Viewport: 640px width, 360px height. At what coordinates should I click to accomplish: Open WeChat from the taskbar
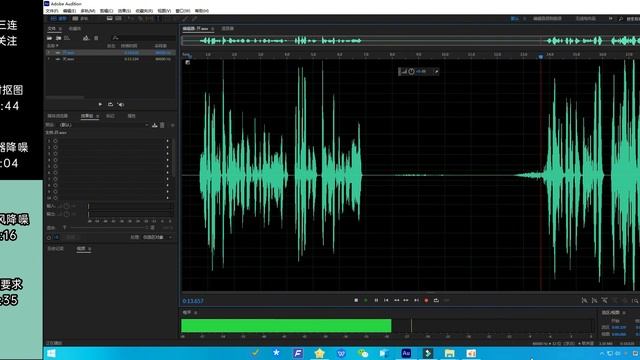click(362, 353)
